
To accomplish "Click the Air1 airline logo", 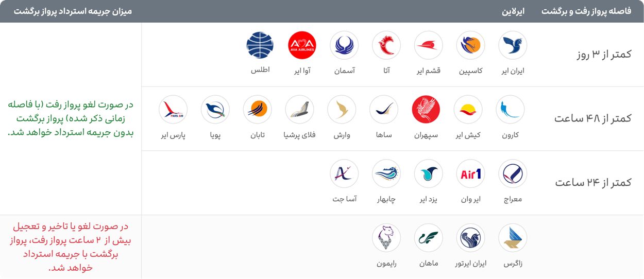I will 470,174.
